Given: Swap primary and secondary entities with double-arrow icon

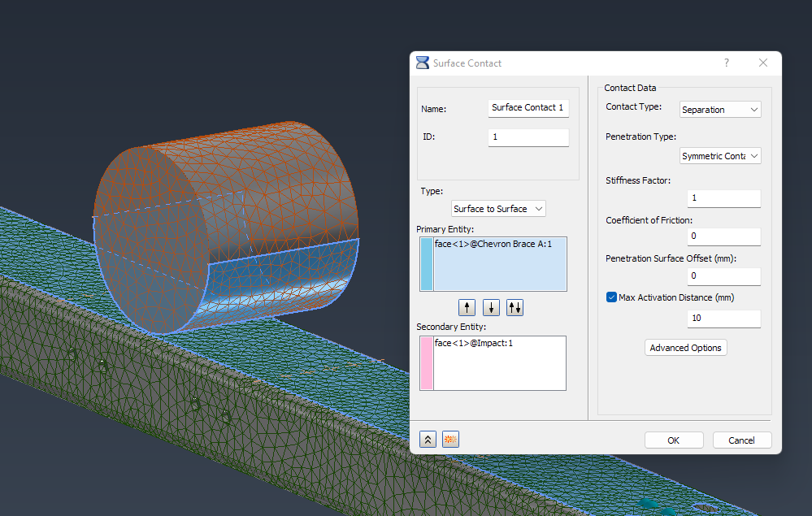Looking at the screenshot, I should click(515, 307).
